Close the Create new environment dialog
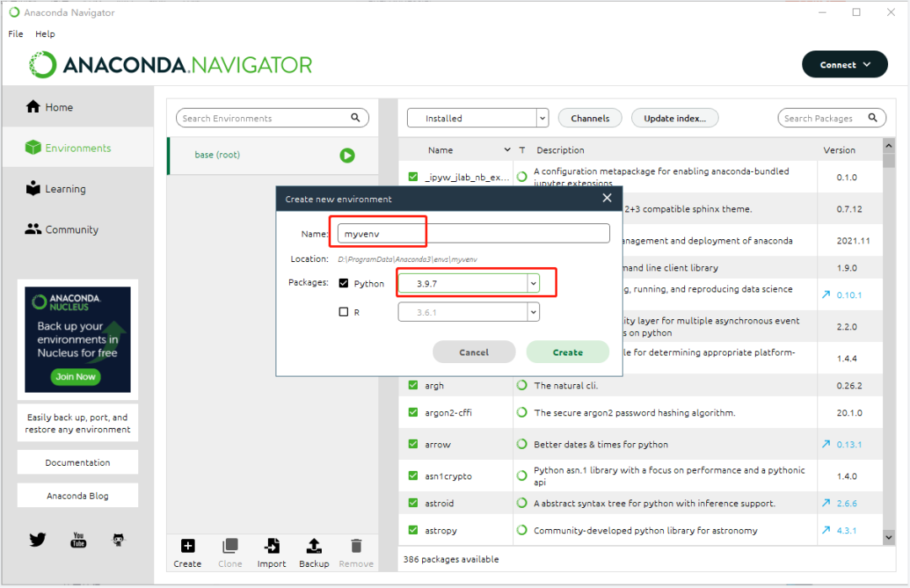This screenshot has width=910, height=588. 607,199
